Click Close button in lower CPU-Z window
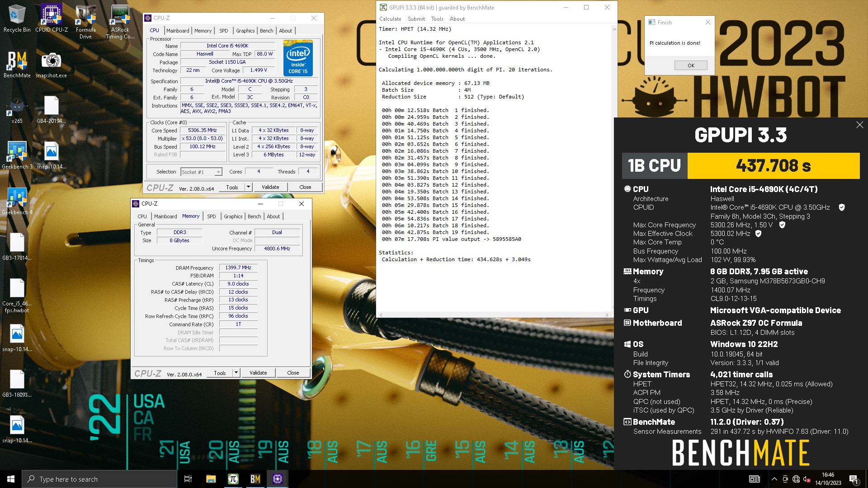This screenshot has height=488, width=868. click(293, 373)
